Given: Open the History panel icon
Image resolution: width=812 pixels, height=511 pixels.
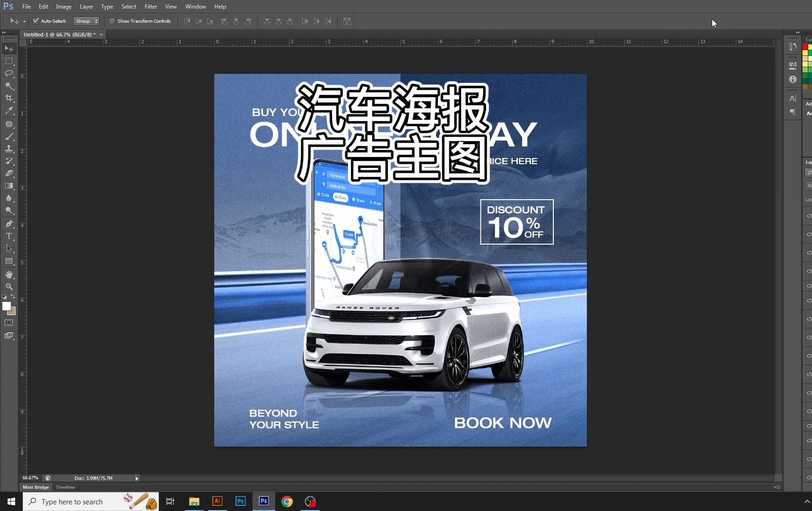Looking at the screenshot, I should [x=793, y=47].
